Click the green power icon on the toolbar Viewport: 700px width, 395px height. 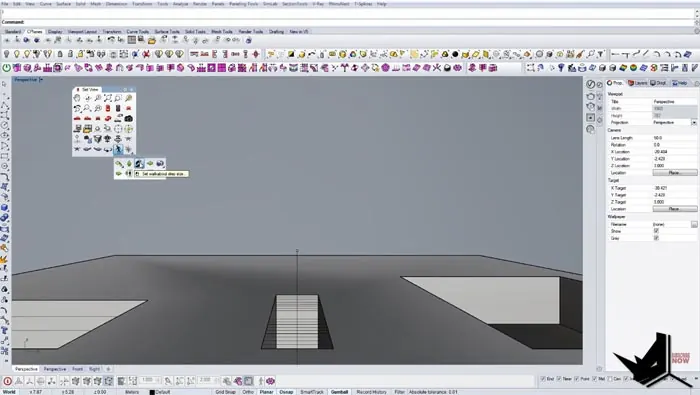pyautogui.click(x=7, y=68)
